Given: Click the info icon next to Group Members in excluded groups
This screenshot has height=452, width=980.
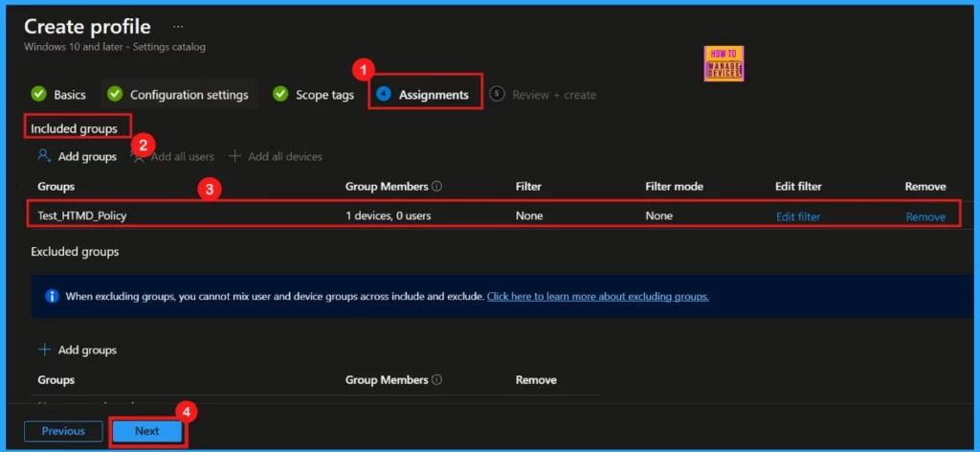Looking at the screenshot, I should pyautogui.click(x=436, y=380).
